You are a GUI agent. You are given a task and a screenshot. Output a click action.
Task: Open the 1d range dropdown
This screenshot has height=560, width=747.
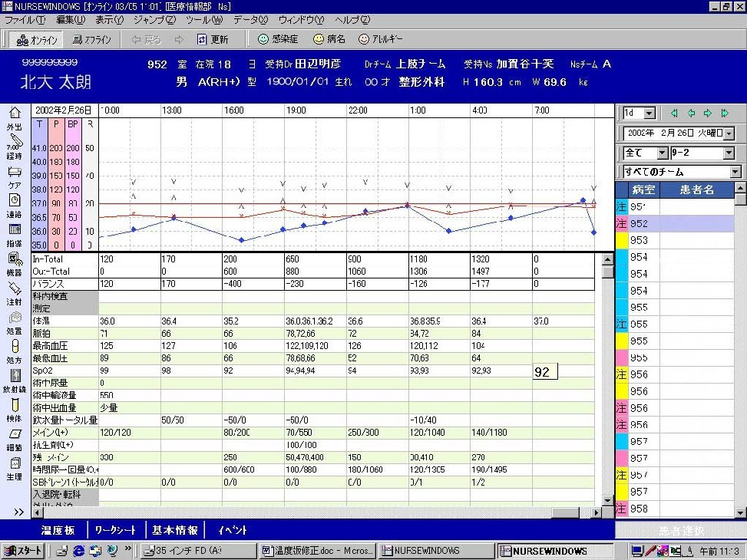pos(649,114)
